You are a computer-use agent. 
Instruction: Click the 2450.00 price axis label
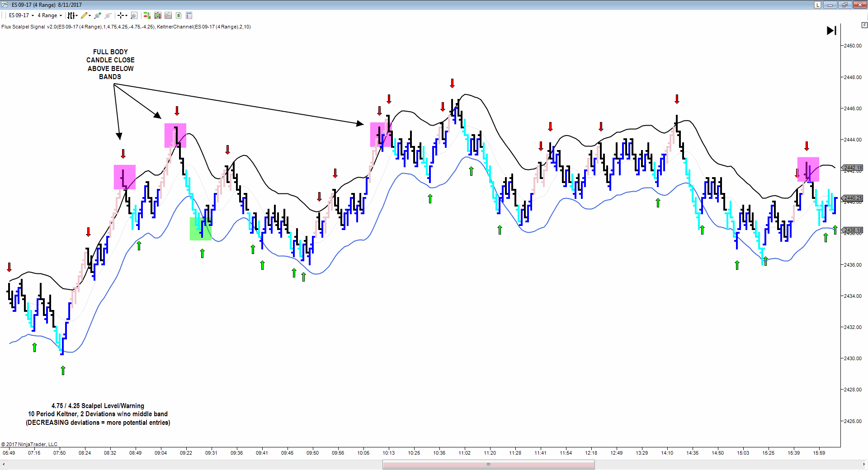pos(853,46)
